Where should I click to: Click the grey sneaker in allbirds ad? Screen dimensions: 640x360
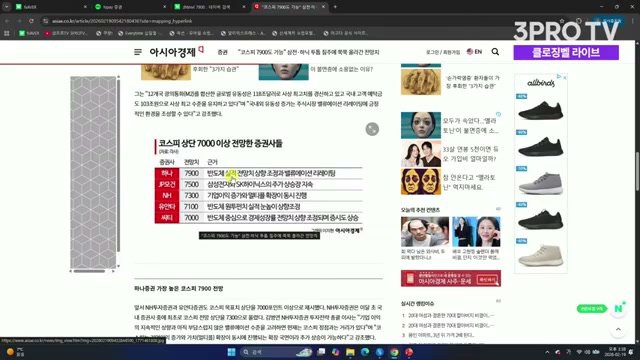541,183
